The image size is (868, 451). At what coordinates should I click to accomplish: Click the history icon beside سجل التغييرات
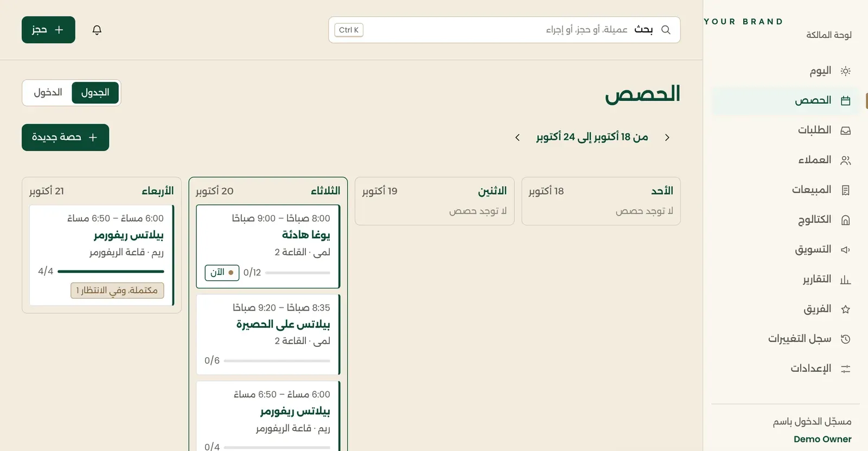tap(845, 339)
